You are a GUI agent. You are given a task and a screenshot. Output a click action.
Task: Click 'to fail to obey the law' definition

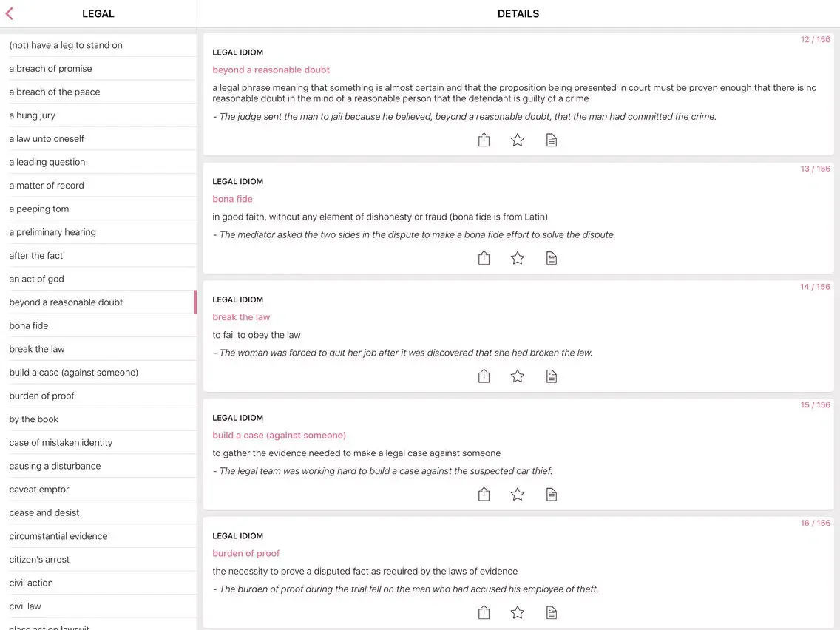point(257,335)
